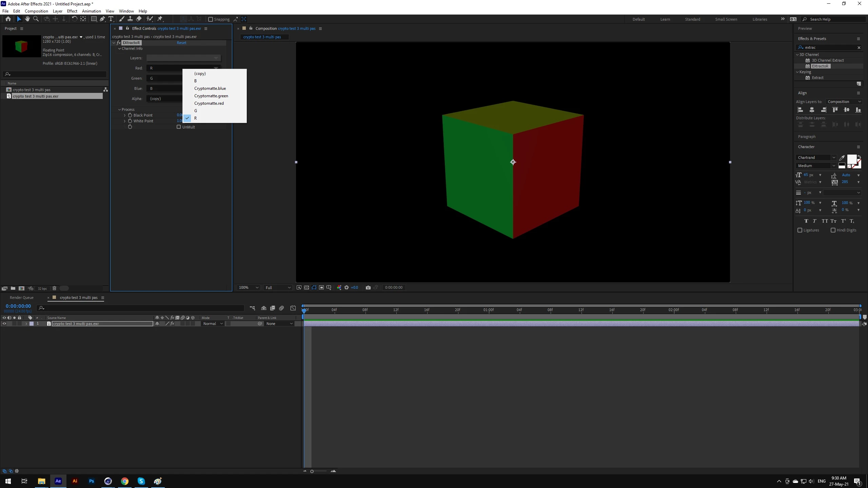Screen dimensions: 868x488
Task: Enable the UnMult checkbox
Action: click(x=179, y=127)
